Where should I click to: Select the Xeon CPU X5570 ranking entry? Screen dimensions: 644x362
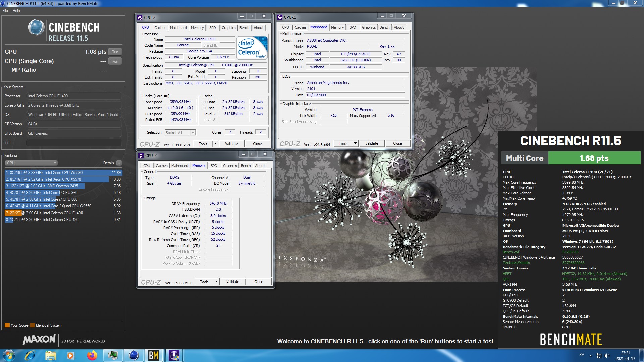[x=63, y=179]
